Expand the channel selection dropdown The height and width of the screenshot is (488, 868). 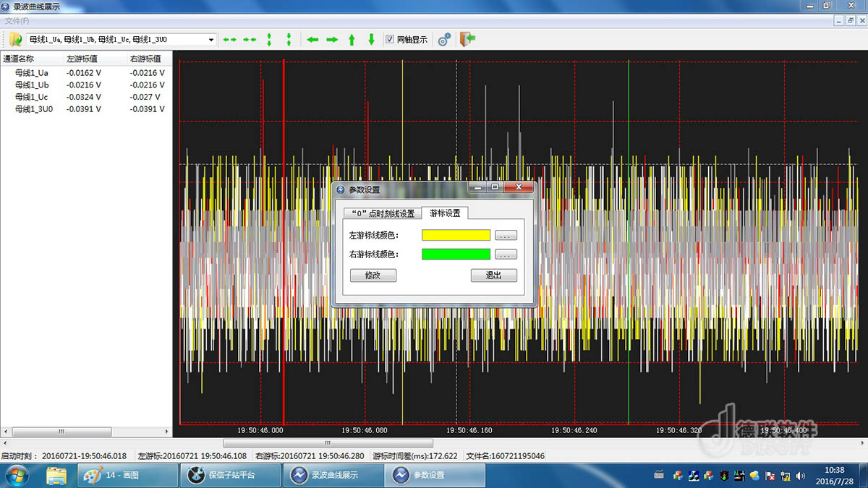[x=211, y=39]
